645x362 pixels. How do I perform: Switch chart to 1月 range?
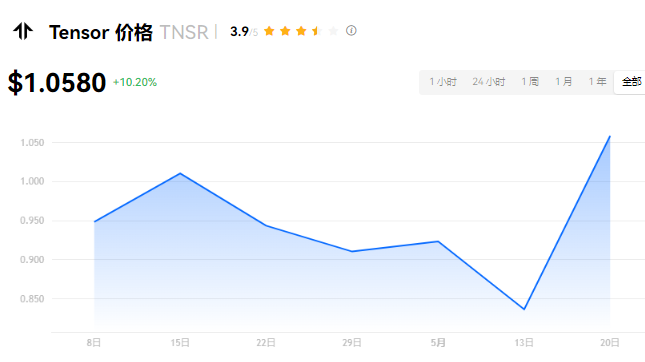pyautogui.click(x=564, y=82)
